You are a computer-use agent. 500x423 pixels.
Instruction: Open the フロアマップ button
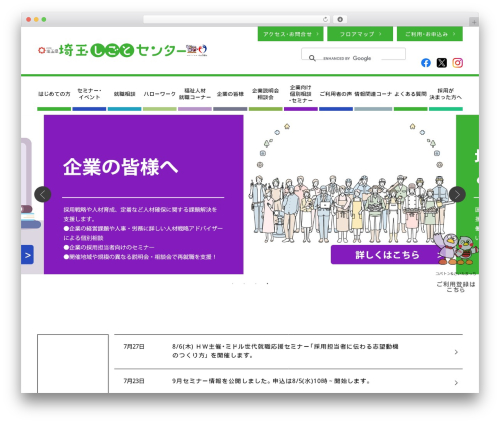(x=360, y=34)
